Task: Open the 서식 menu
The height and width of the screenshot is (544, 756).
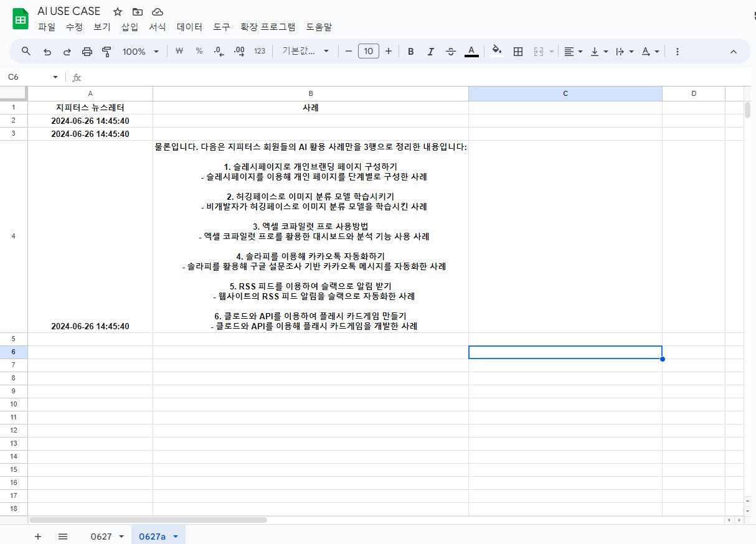Action: point(157,27)
